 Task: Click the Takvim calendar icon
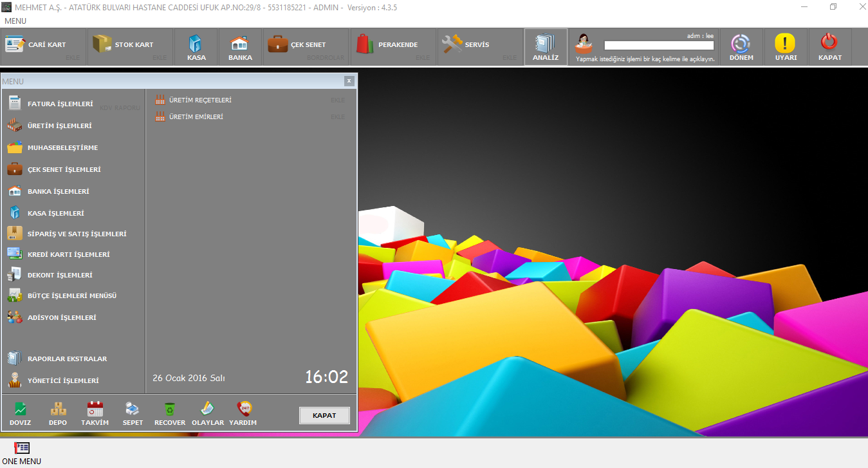[95, 409]
